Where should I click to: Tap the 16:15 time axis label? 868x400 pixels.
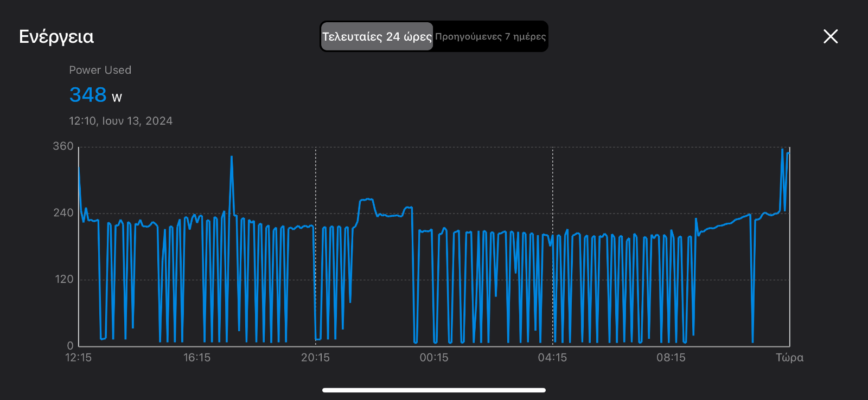[x=197, y=357]
